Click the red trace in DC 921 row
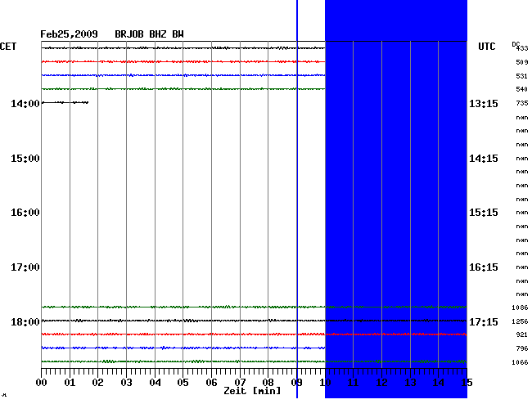 [254, 334]
